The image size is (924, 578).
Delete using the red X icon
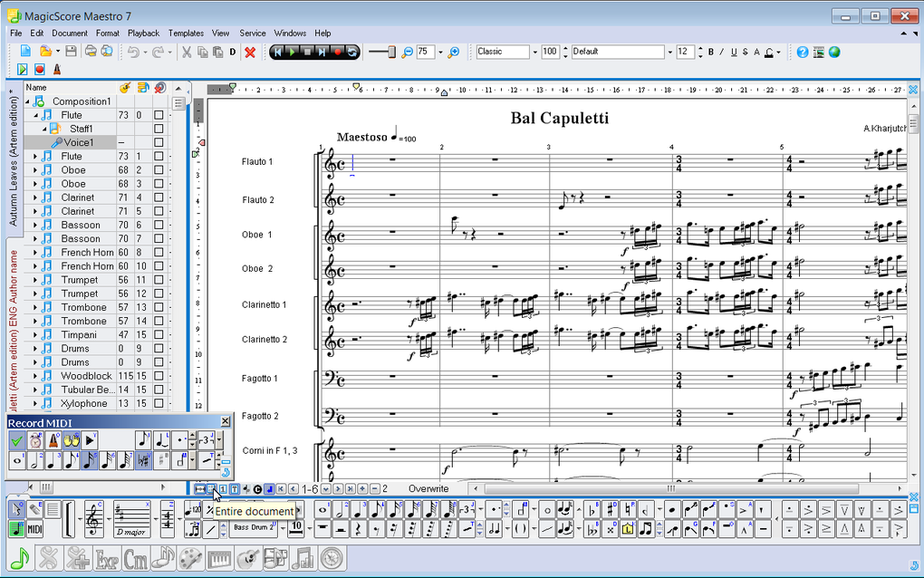[x=250, y=52]
